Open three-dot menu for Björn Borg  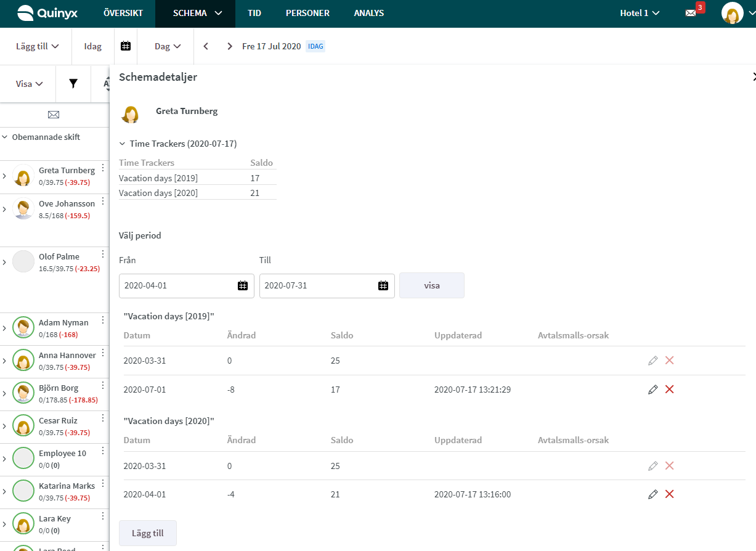pos(103,386)
